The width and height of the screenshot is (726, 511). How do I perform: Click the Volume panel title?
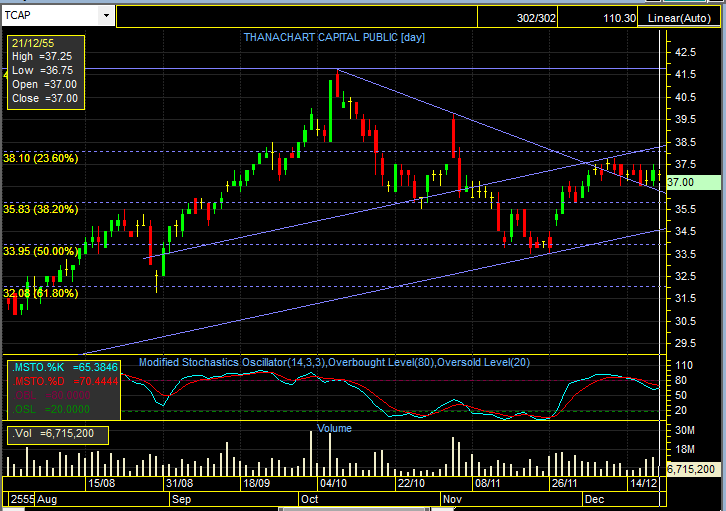tap(334, 428)
